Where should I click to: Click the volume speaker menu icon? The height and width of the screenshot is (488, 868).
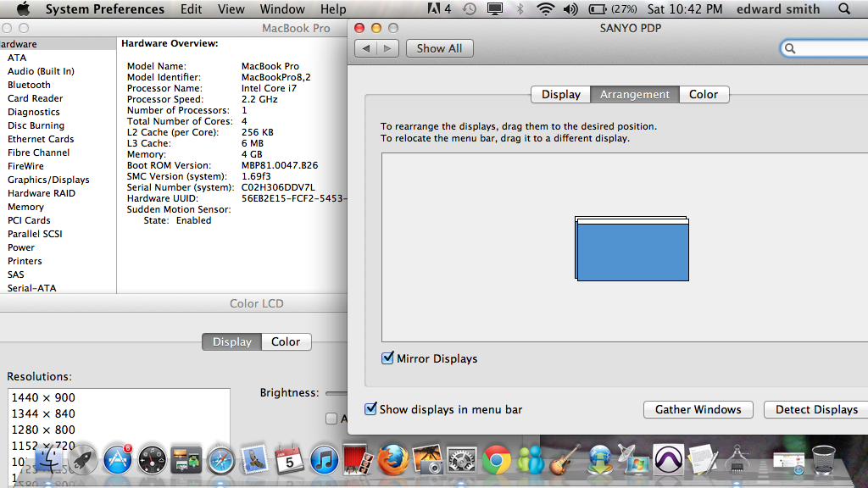click(570, 8)
